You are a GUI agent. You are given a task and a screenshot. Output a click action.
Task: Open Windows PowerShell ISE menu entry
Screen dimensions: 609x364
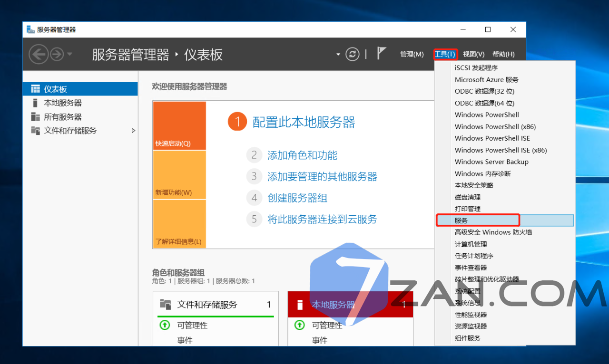click(x=505, y=138)
